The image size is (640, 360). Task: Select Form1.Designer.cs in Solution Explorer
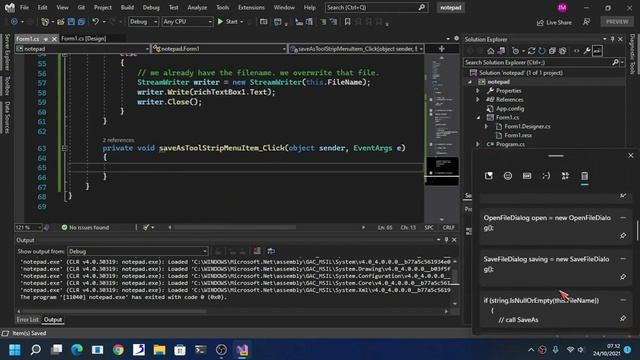(x=527, y=127)
